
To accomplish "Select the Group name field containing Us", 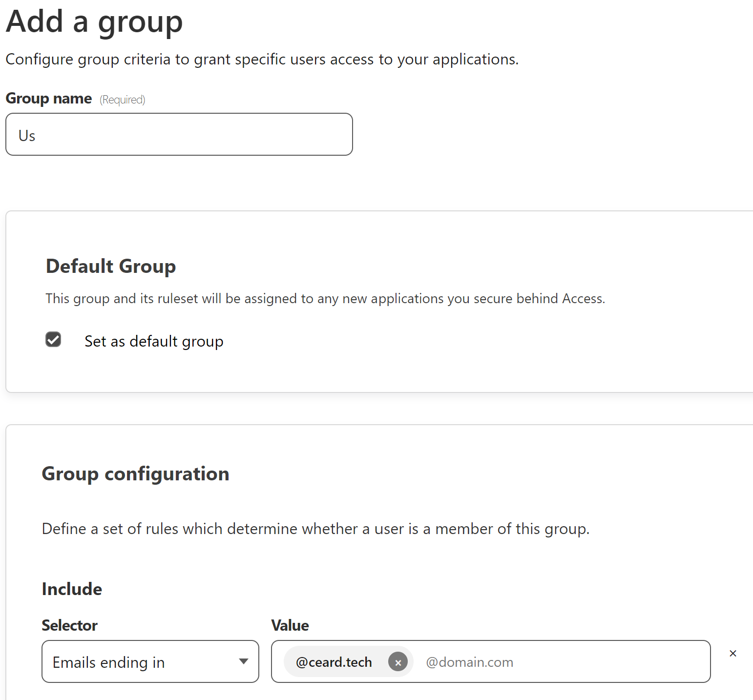I will 179,134.
